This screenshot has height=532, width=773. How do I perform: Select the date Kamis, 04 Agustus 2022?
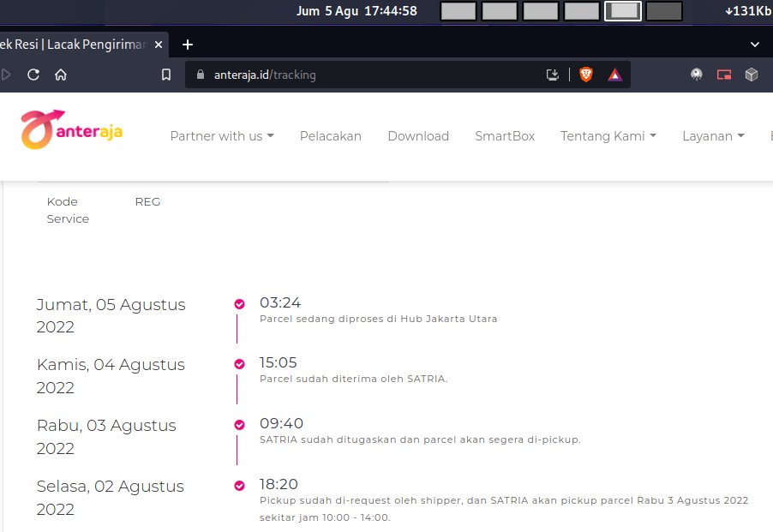tap(111, 376)
